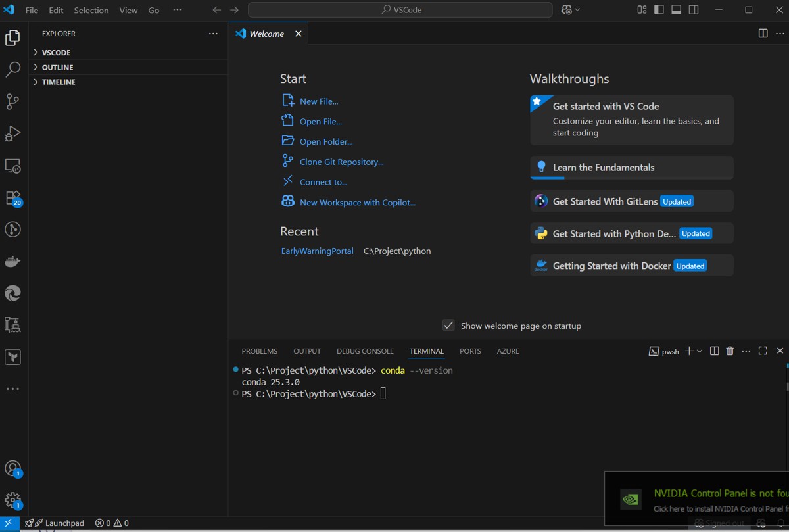Open the Search view in activity bar
The width and height of the screenshot is (789, 532).
(x=12, y=70)
